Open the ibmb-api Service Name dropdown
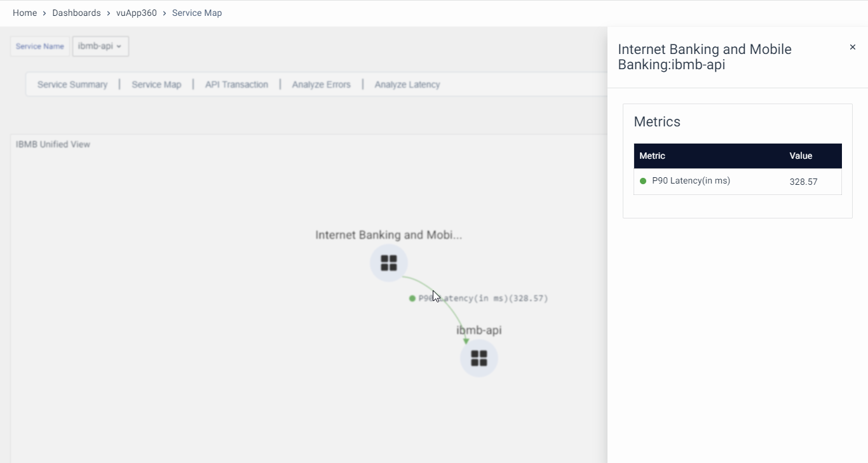 [x=100, y=46]
